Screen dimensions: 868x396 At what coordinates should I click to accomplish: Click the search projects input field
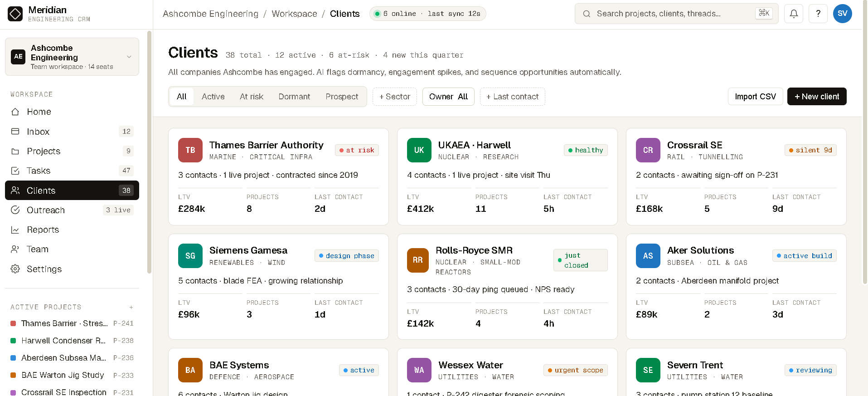[676, 14]
